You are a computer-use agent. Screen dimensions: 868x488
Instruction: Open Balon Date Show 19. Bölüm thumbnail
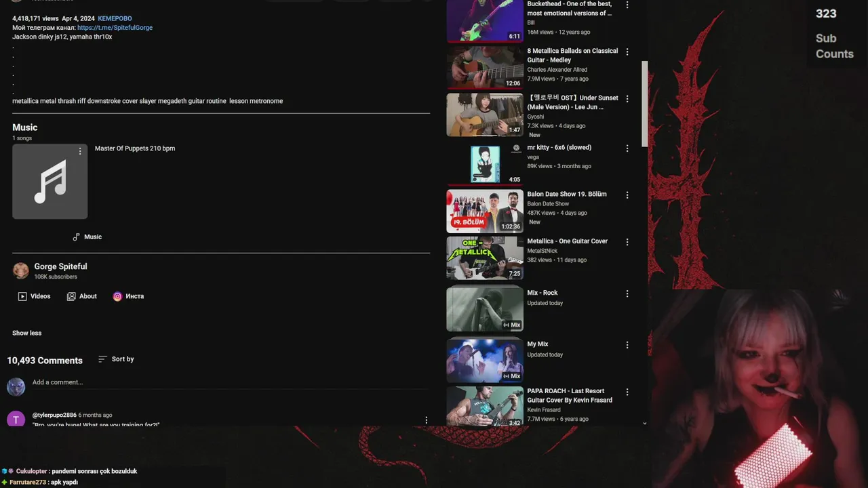(x=485, y=211)
